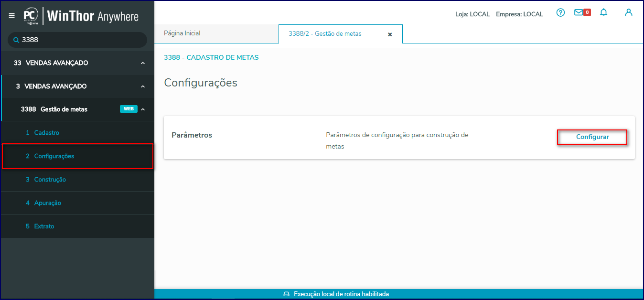Collapse the 33 VENDAS AVANÇADO section

(143, 63)
